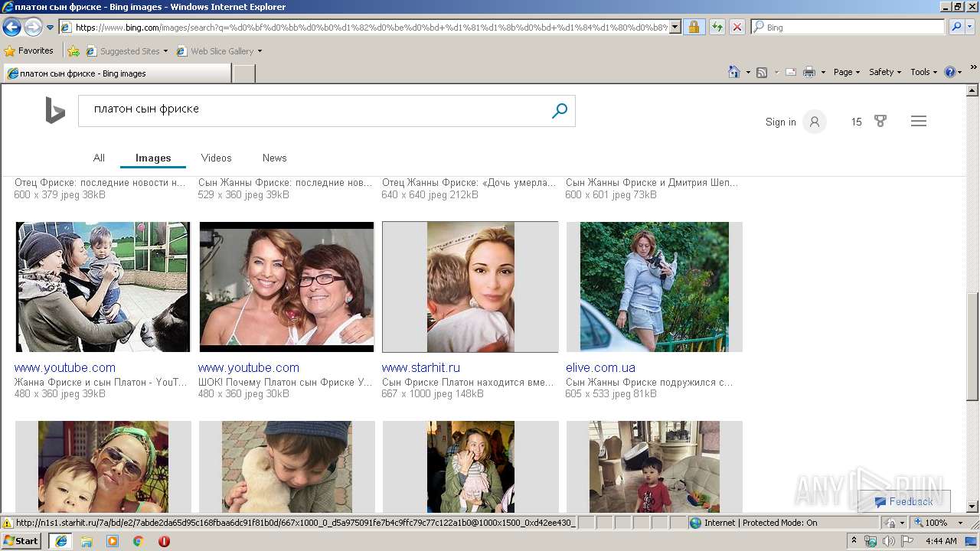
Task: Click the rewards trophy icon
Action: pyautogui.click(x=880, y=121)
